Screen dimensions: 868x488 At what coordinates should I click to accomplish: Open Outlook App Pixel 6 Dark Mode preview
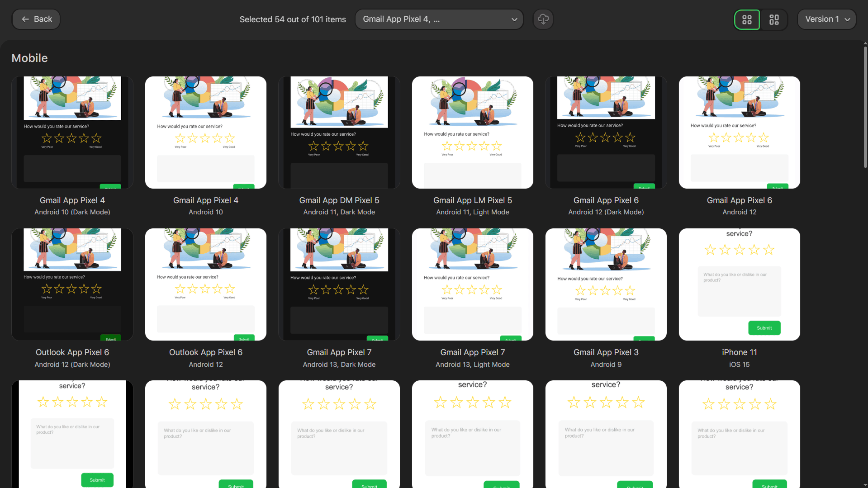tap(72, 284)
